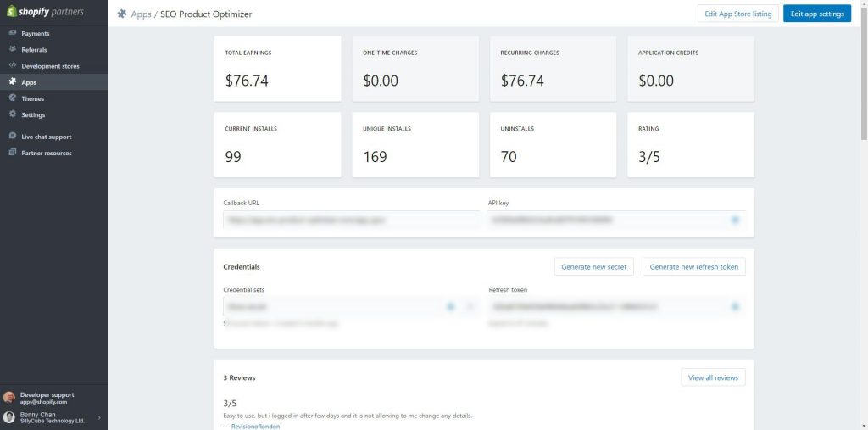
Task: Click the Callback URL input field
Action: (x=351, y=220)
